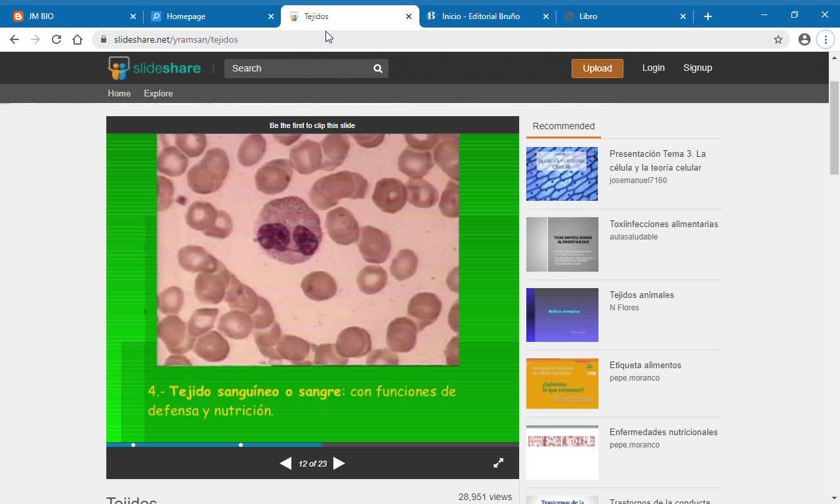Open Etiqueta alimentos recommendation
Image resolution: width=840 pixels, height=504 pixels.
click(x=645, y=365)
